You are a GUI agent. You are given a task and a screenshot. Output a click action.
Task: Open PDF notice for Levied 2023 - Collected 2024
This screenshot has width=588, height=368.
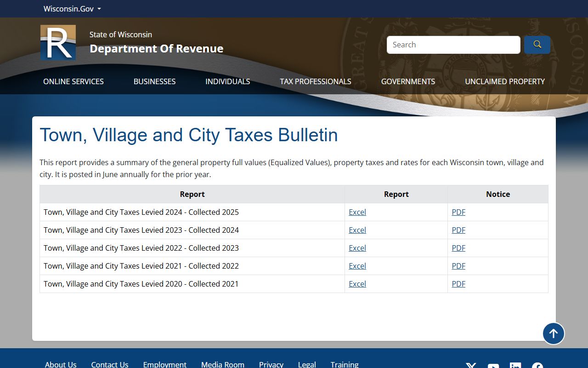[458, 230]
